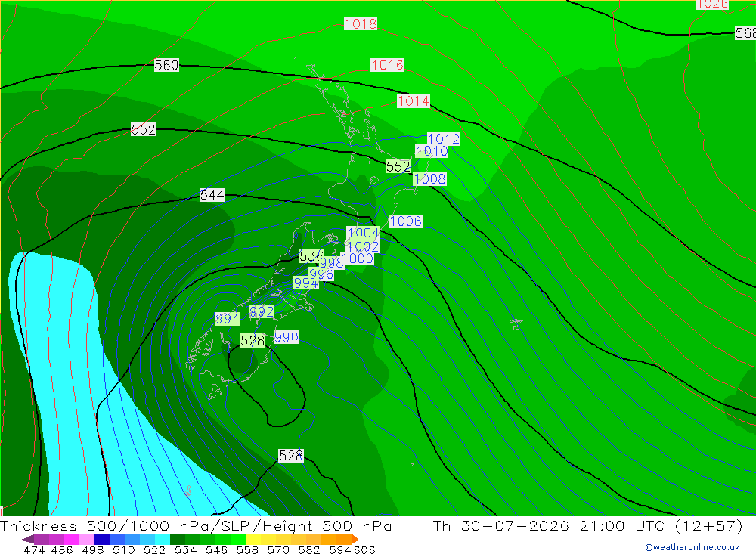The height and width of the screenshot is (554, 756).
Task: Click the 528 label next to blue 990
Action: click(x=253, y=341)
